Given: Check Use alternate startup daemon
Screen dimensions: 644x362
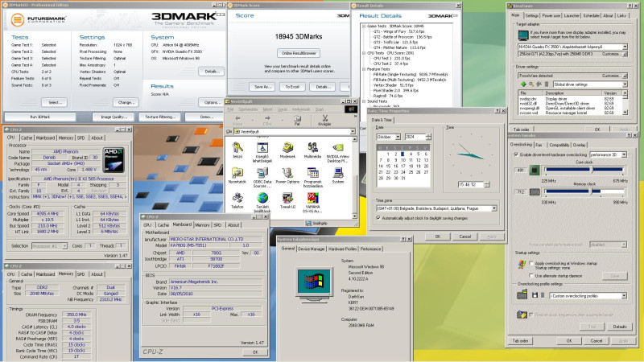Looking at the screenshot, I should (531, 275).
